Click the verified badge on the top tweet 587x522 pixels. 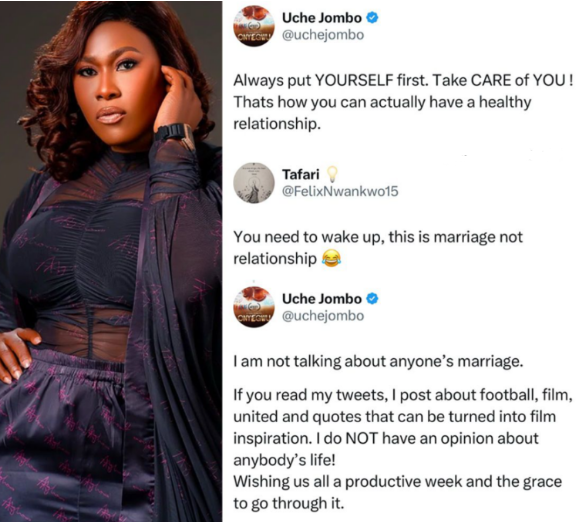point(372,18)
